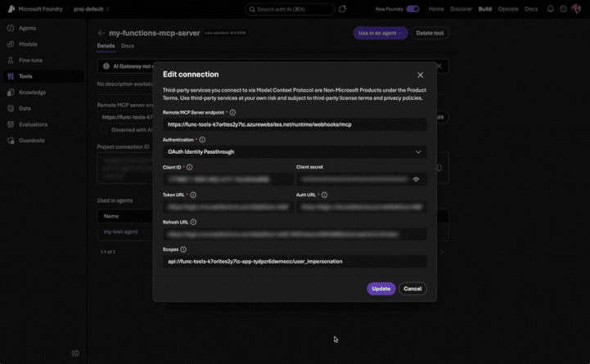Screen dimensions: 590x364
Task: Expand the Use in an agent menu
Action: pyautogui.click(x=380, y=33)
